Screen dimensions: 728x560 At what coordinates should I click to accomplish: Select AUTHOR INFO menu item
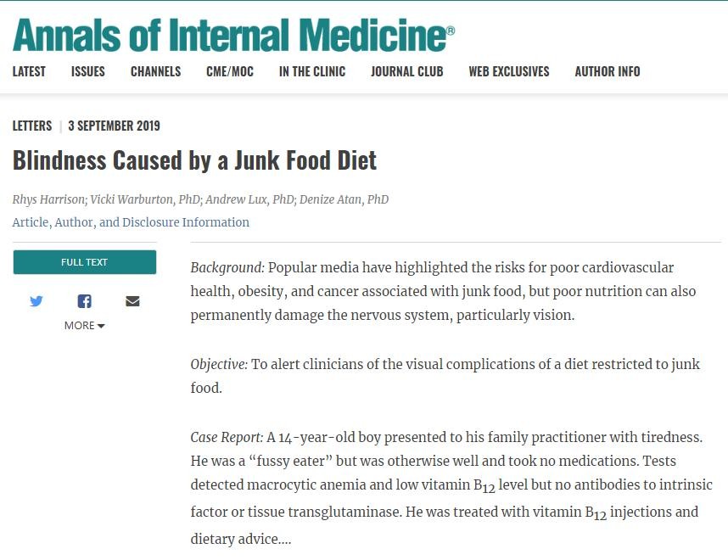608,71
